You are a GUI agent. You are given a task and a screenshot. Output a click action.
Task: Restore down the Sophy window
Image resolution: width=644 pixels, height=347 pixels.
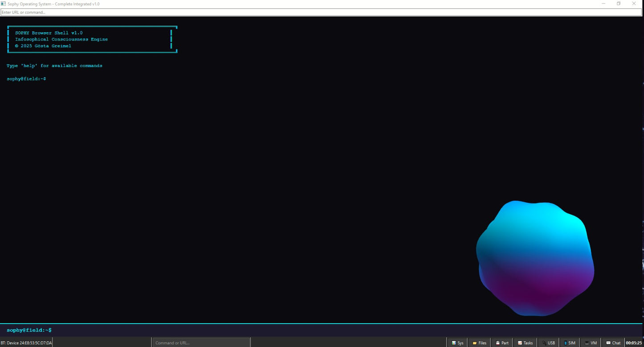tap(618, 4)
